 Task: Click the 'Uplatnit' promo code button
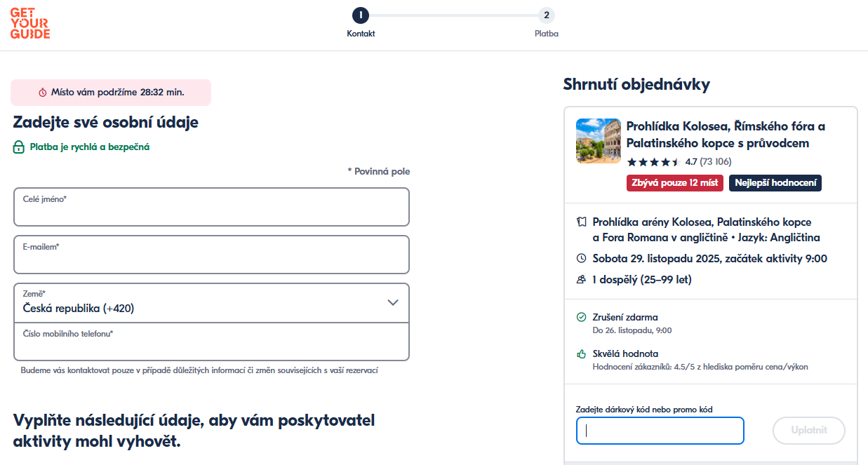808,430
